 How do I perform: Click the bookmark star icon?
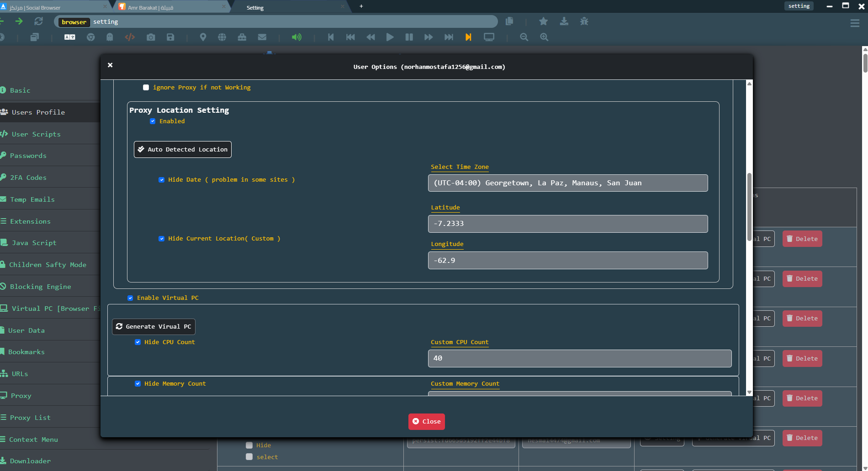pos(543,21)
